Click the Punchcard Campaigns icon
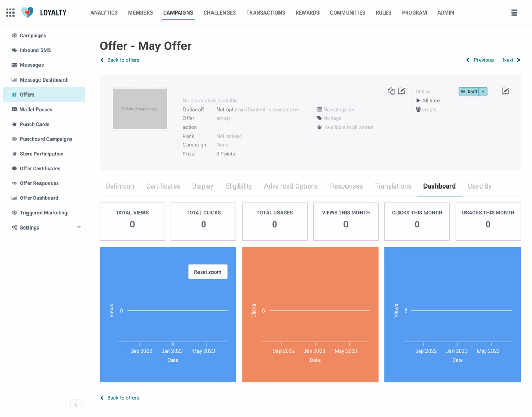This screenshot has width=532, height=417. 14,139
